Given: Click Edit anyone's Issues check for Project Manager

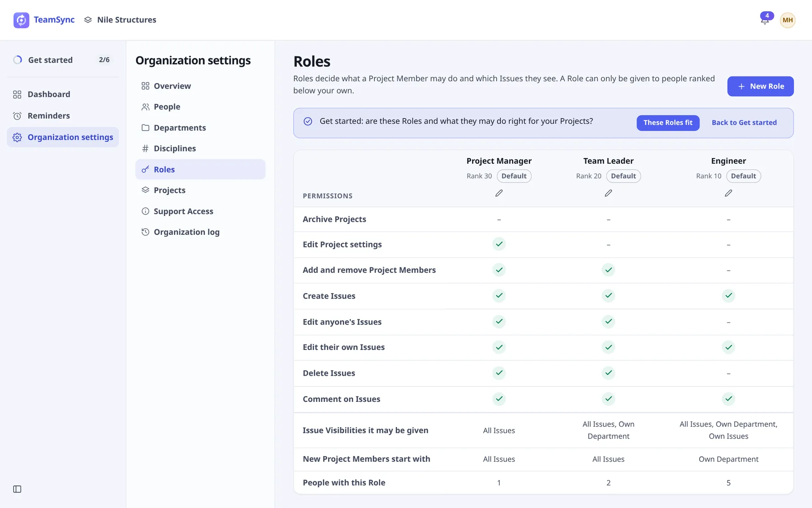Looking at the screenshot, I should click(x=499, y=322).
